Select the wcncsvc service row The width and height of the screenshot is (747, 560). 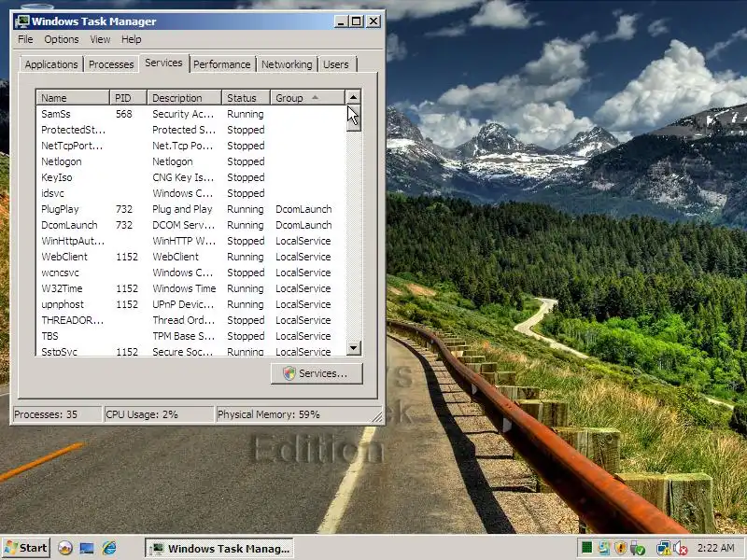click(190, 273)
